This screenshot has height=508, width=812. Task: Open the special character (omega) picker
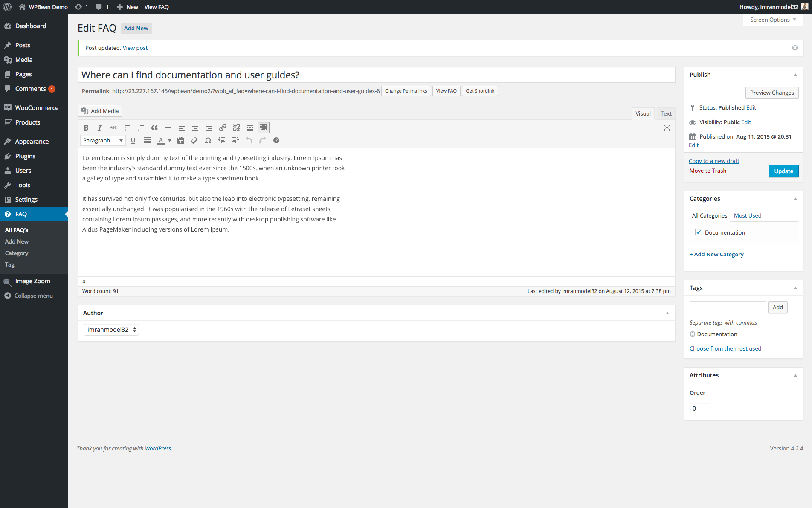(208, 140)
